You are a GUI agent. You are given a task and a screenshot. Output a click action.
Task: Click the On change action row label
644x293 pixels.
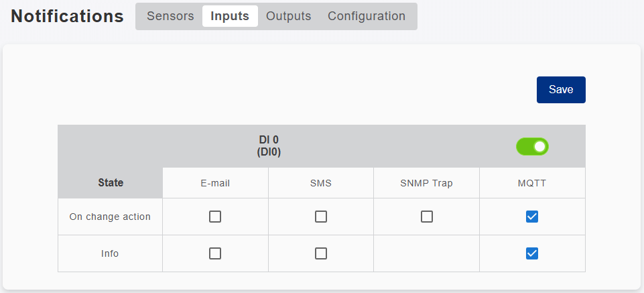(x=110, y=217)
